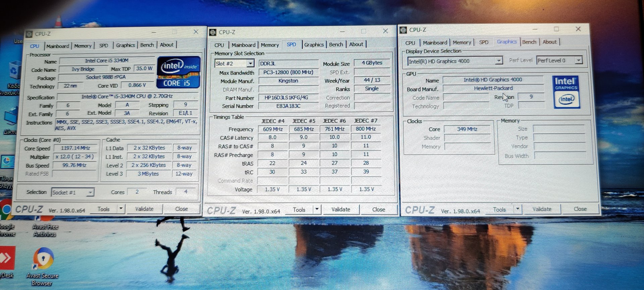This screenshot has height=290, width=644.
Task: Click the GPU Core clock value 349 MHz
Action: 467,129
